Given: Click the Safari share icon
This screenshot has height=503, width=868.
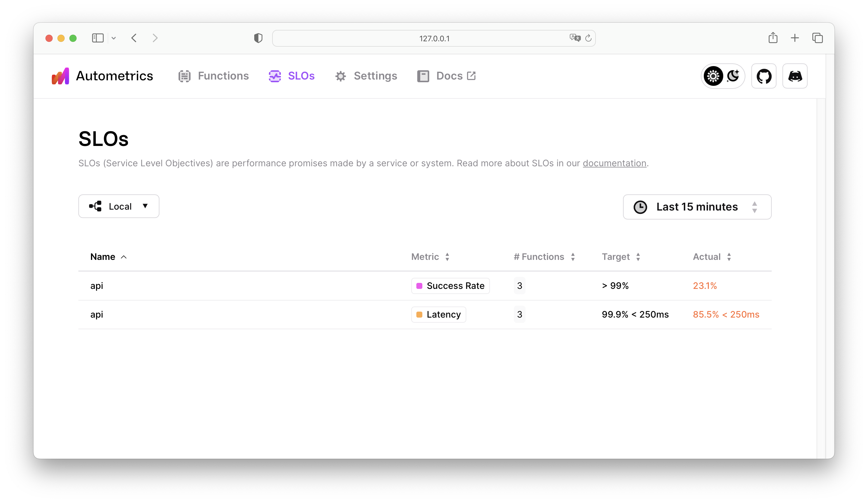Looking at the screenshot, I should [x=773, y=38].
